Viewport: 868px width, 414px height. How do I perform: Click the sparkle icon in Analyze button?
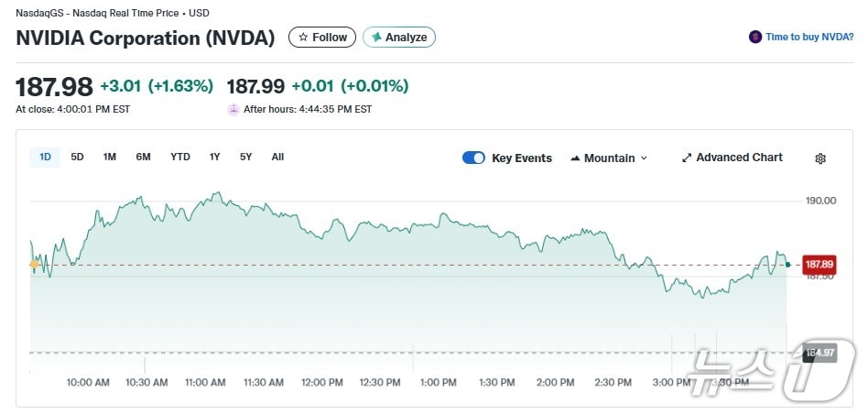click(x=375, y=38)
